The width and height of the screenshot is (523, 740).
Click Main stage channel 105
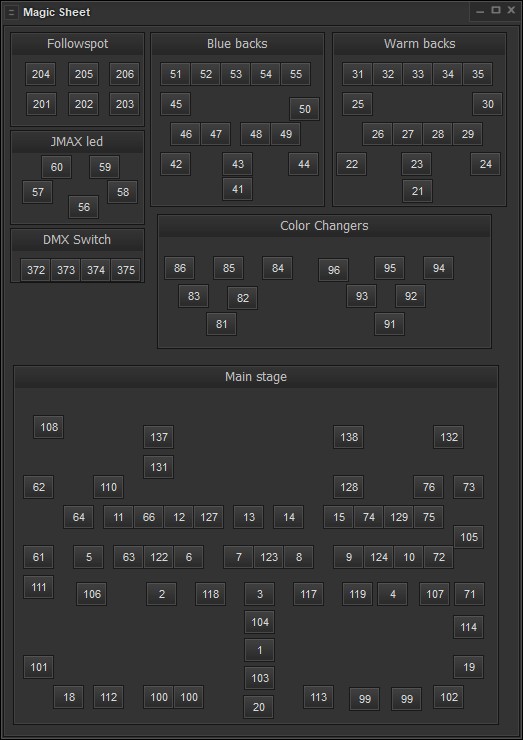[469, 537]
